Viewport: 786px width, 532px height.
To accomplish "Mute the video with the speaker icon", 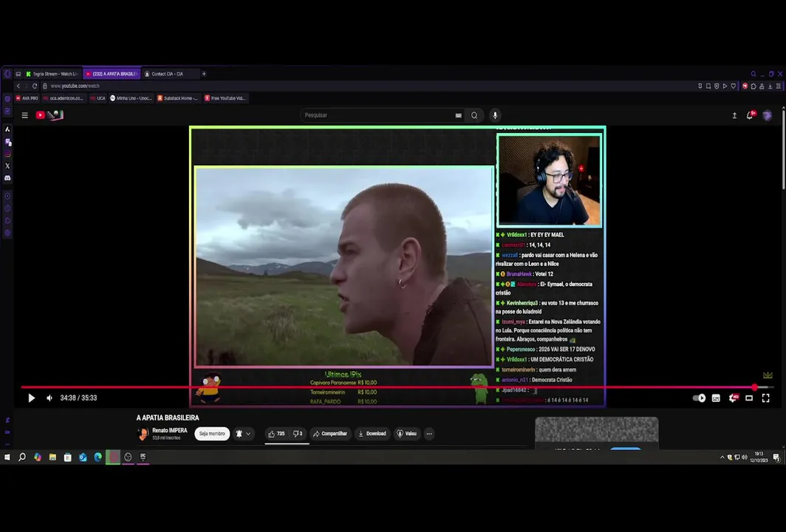I will pos(49,398).
